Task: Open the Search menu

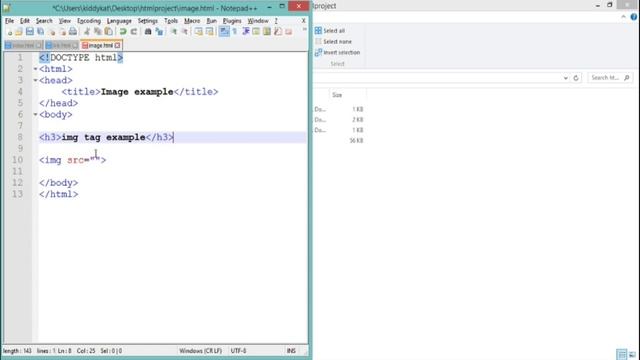Action: [x=44, y=21]
